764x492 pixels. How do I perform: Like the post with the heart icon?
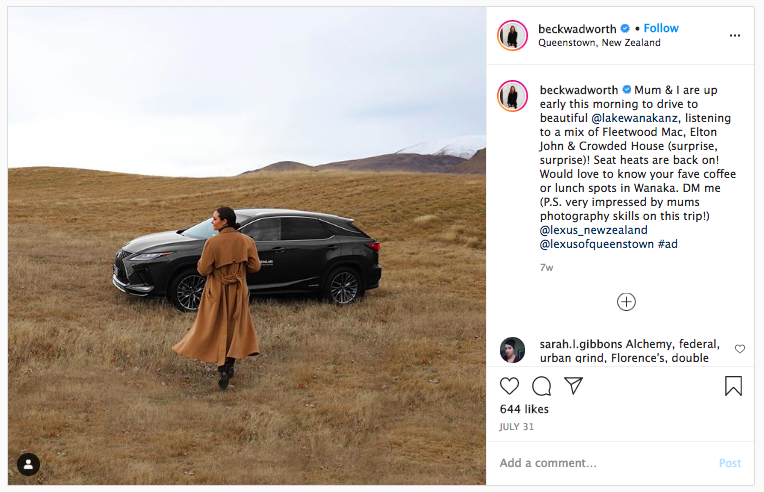point(510,386)
